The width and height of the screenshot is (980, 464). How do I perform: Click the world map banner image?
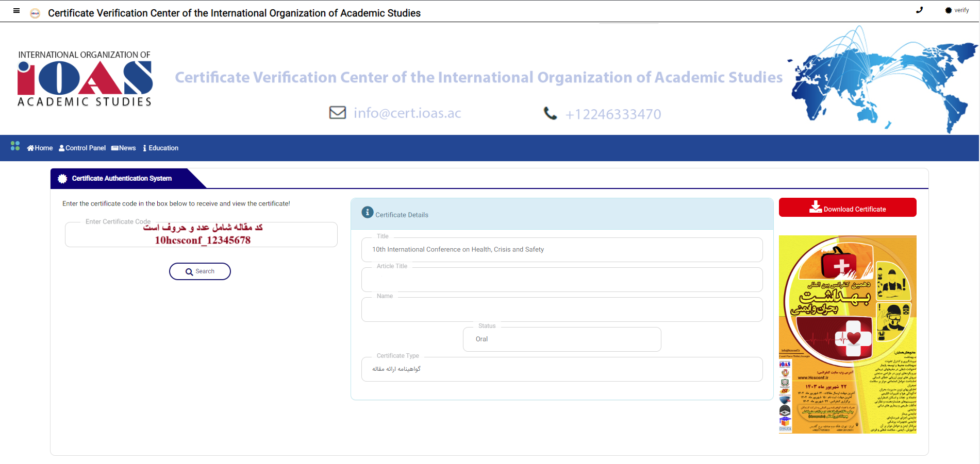click(883, 79)
